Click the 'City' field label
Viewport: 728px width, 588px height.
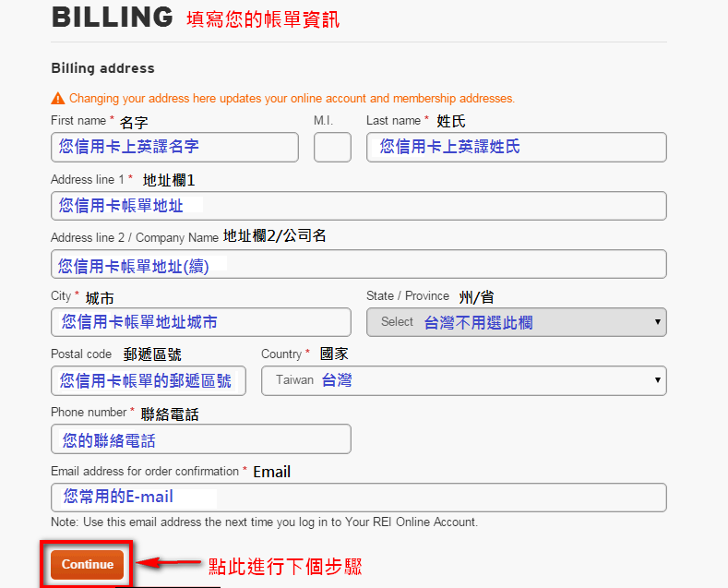[61, 296]
